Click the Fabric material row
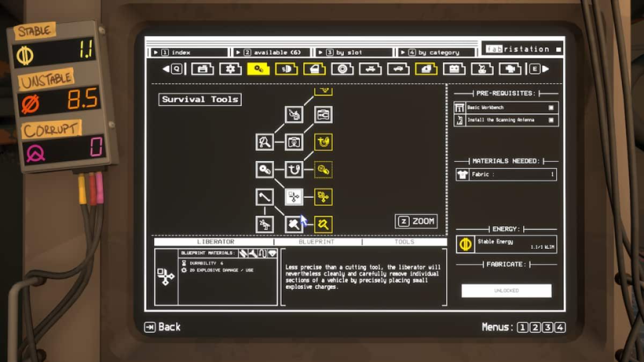Viewport: 644px width, 362px height. 506,174
